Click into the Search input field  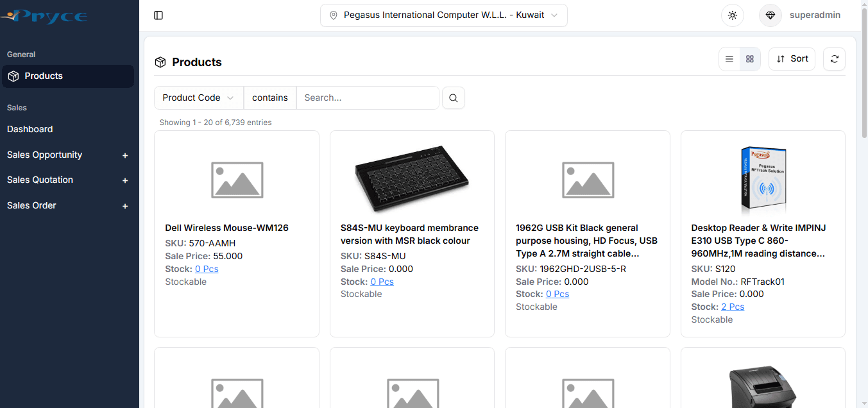368,98
